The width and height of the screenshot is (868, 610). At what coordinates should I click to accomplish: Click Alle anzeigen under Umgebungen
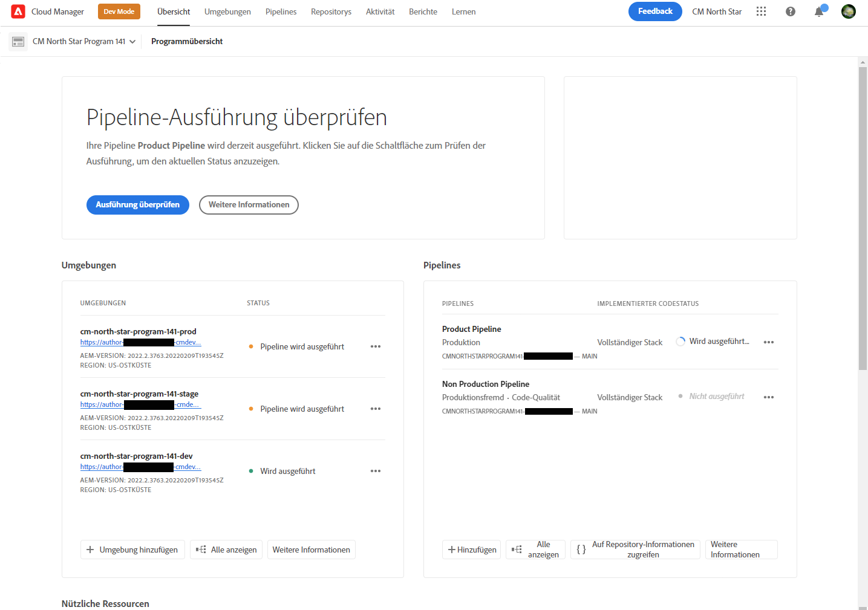226,550
